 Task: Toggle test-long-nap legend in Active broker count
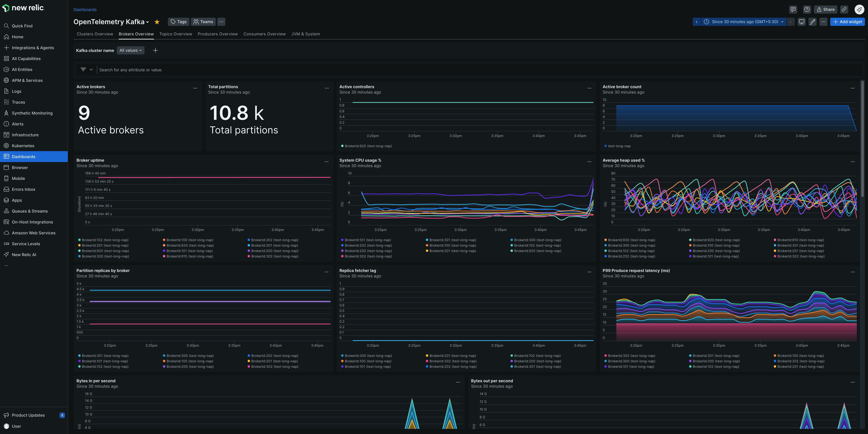619,146
